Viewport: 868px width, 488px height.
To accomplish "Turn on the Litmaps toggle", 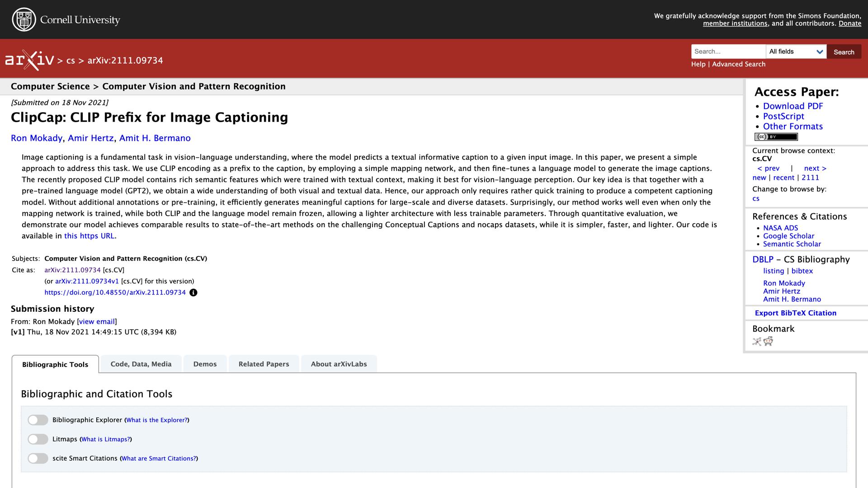I will pos(38,439).
